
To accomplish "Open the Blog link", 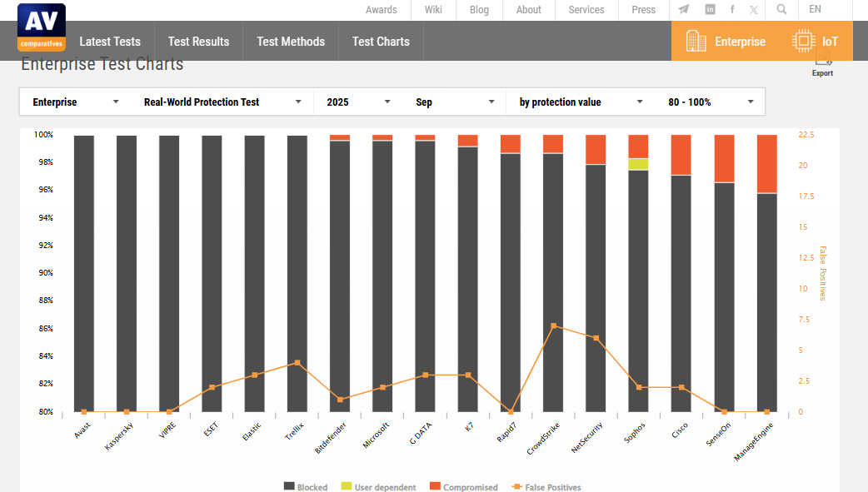I will (479, 10).
